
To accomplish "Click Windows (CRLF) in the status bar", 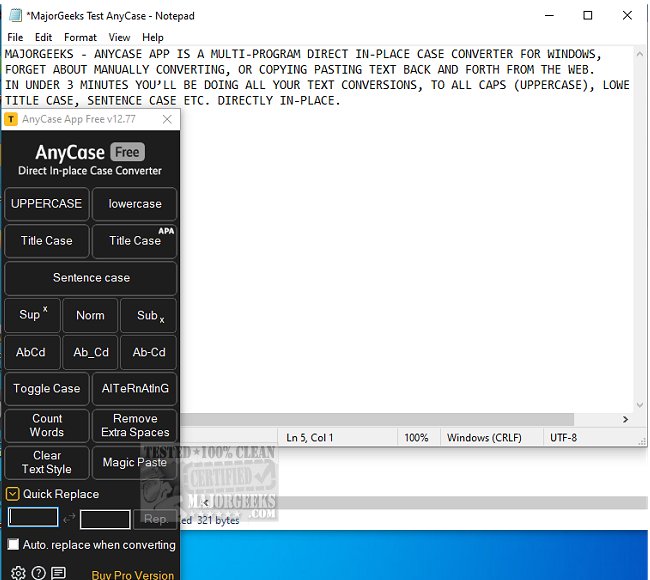I will (x=484, y=438).
